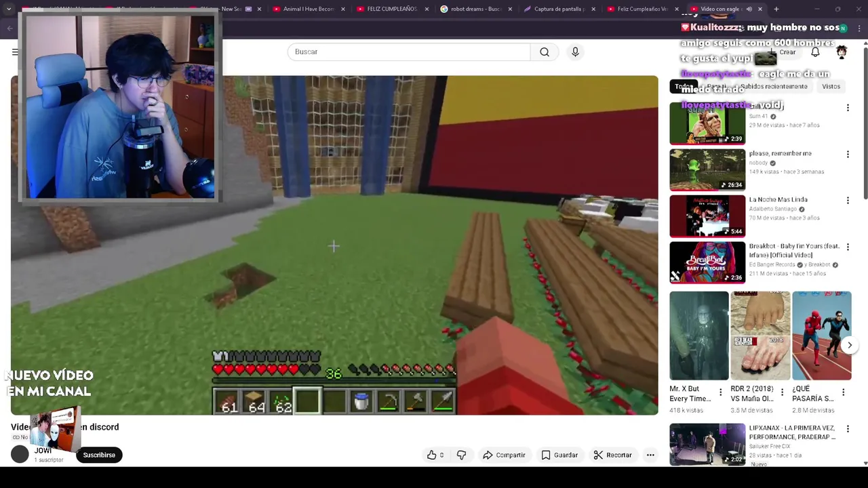Switch to robot dreams Google tab
868x488 pixels.
coord(476,9)
